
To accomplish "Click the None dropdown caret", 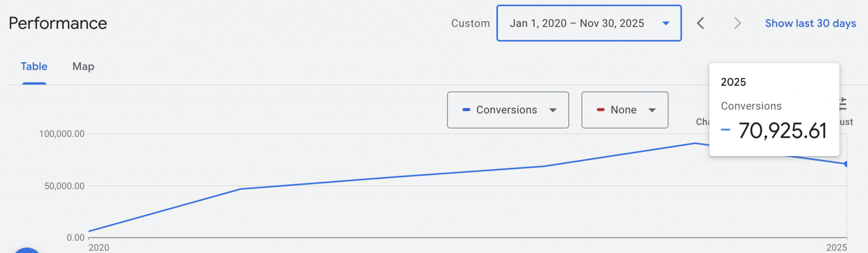I will click(x=652, y=110).
